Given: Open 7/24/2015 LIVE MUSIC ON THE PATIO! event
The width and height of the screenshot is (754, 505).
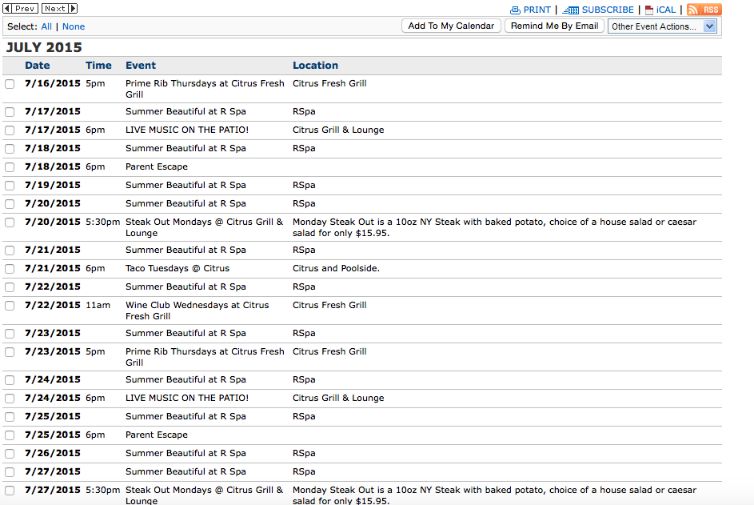Looking at the screenshot, I should click(x=187, y=398).
